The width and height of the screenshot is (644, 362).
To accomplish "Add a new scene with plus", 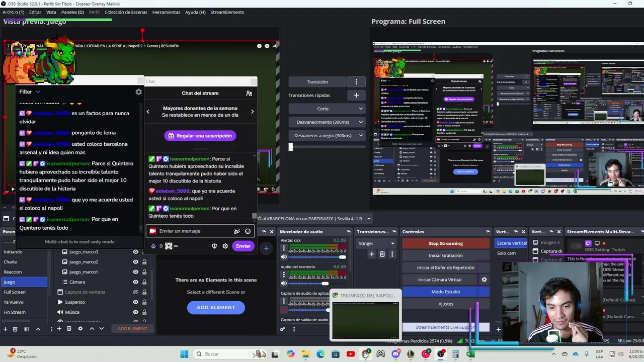I will [x=6, y=329].
